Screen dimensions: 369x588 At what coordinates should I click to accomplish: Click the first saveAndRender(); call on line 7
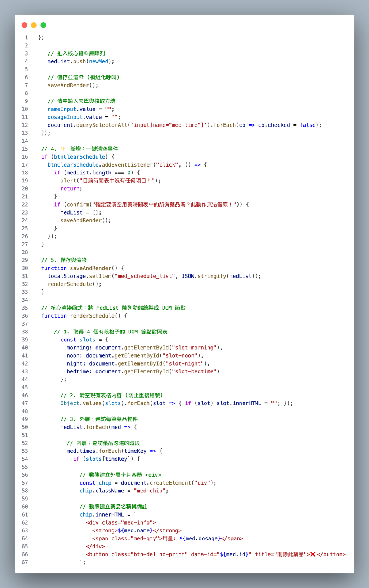click(x=73, y=85)
